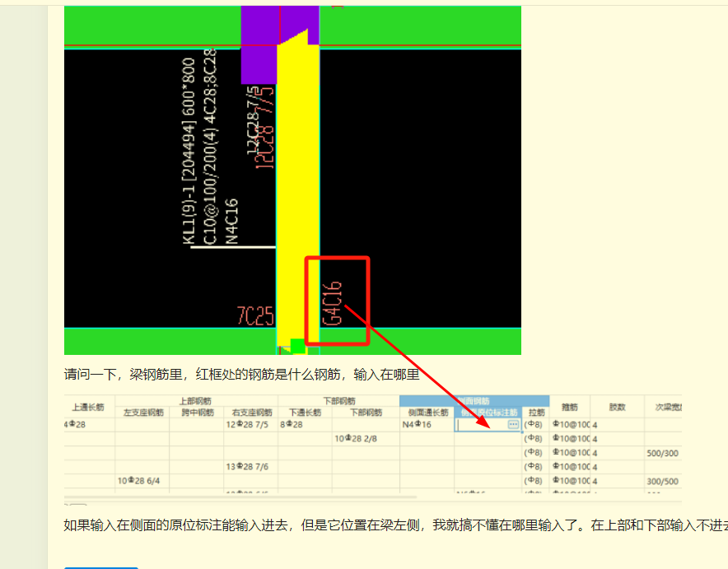The height and width of the screenshot is (569, 728).
Task: Click the 8⌀28 cell under 下通长筋
Action: click(x=305, y=425)
